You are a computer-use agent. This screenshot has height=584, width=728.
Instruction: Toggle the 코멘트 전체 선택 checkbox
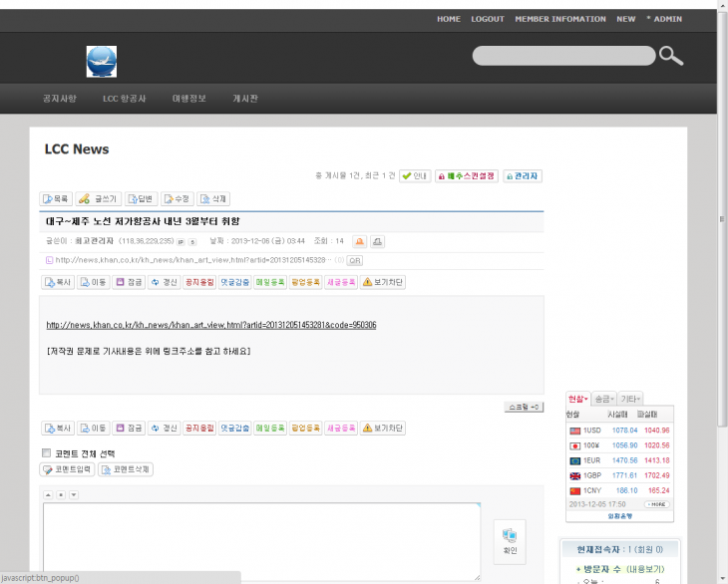(46, 452)
